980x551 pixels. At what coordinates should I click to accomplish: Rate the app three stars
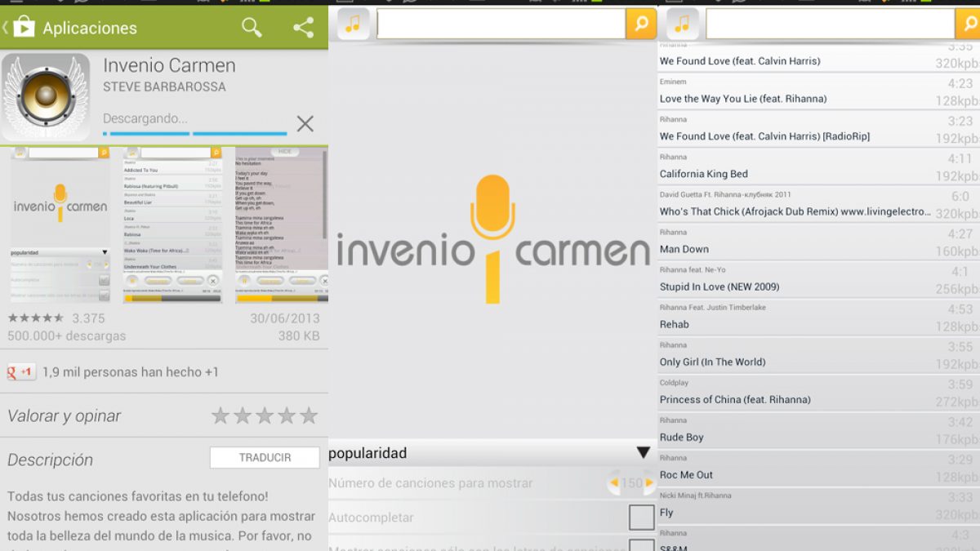[x=264, y=415]
